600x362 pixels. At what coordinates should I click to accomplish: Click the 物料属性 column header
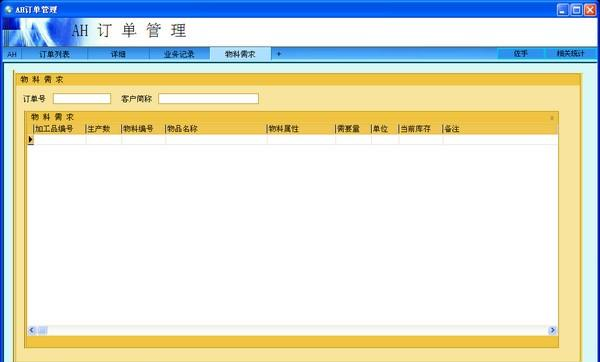[x=301, y=129]
